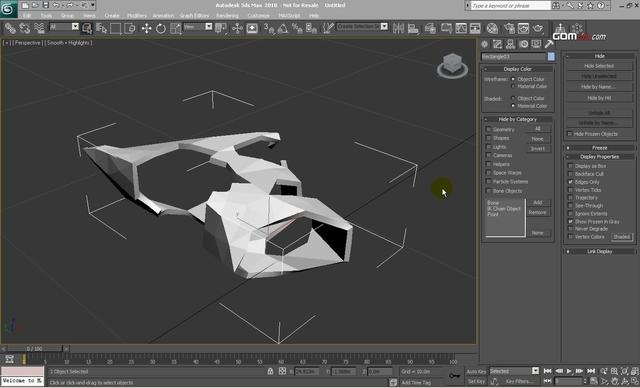Click the Play Animation button
Screen dimensions: 640x388
click(569, 371)
